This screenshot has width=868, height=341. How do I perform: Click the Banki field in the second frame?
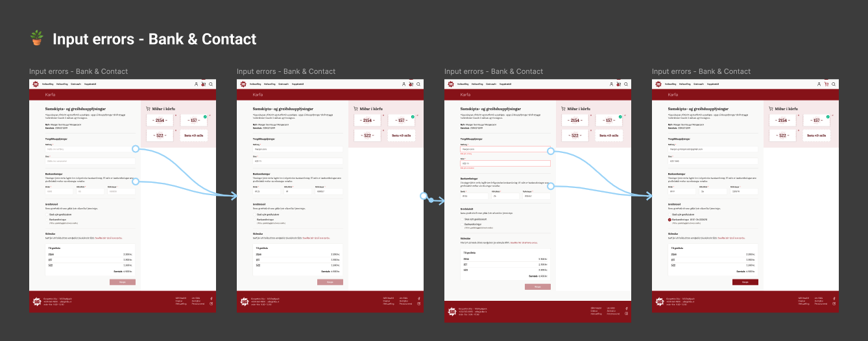266,192
